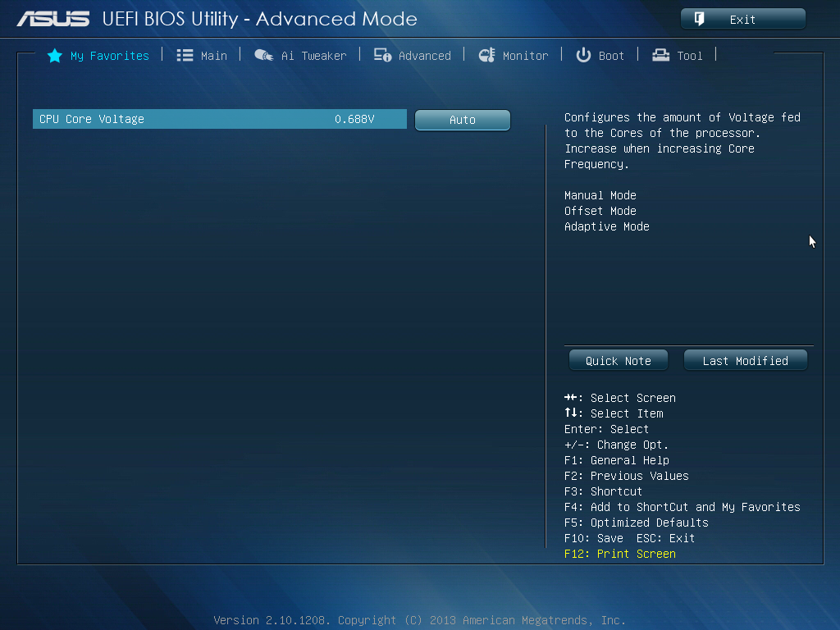Click the 0.688V voltage value
The height and width of the screenshot is (630, 840).
pyautogui.click(x=354, y=119)
